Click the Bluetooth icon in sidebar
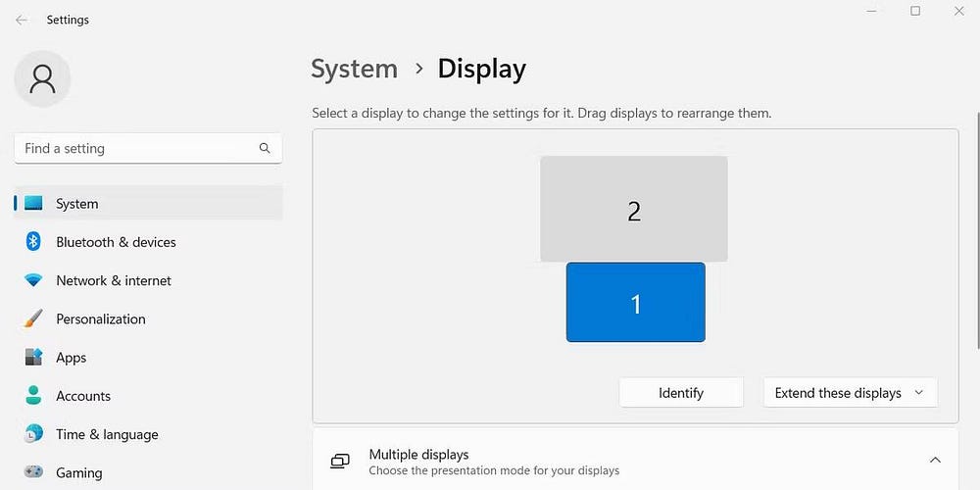980x490 pixels. tap(33, 241)
